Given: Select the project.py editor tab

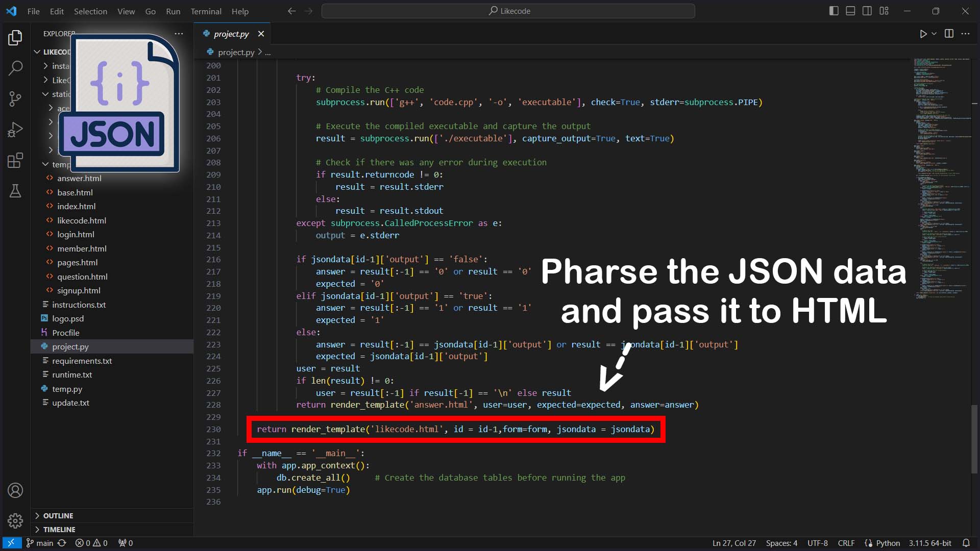Looking at the screenshot, I should pos(231,34).
